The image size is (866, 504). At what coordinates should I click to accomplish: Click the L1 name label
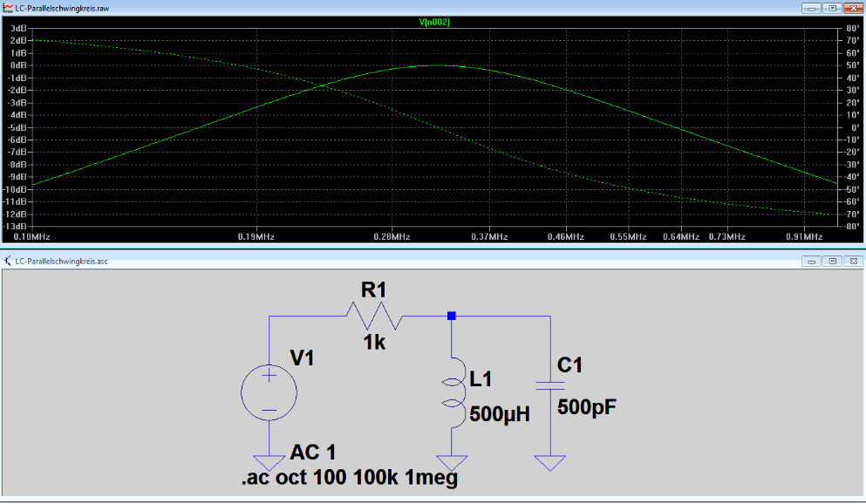click(x=481, y=379)
